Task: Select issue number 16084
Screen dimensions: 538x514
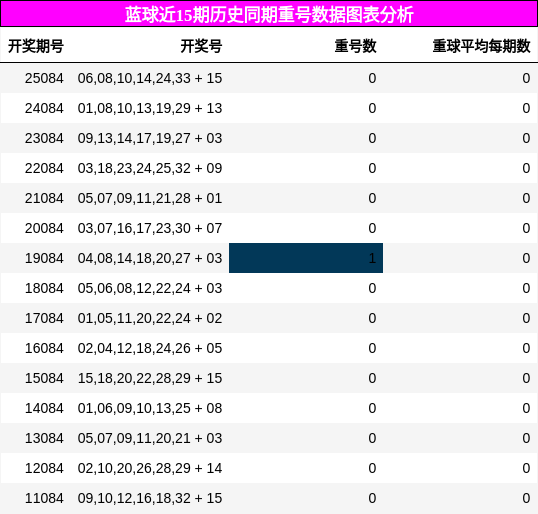Action: (x=44, y=348)
